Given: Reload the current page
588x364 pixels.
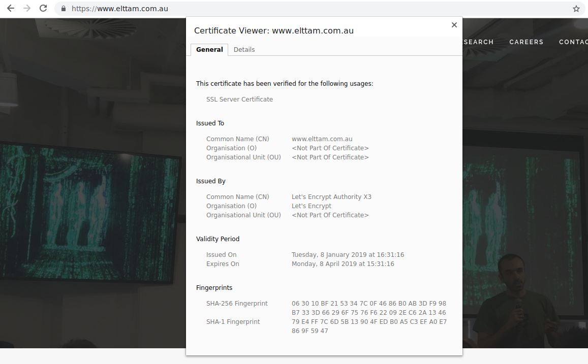Looking at the screenshot, I should (44, 9).
